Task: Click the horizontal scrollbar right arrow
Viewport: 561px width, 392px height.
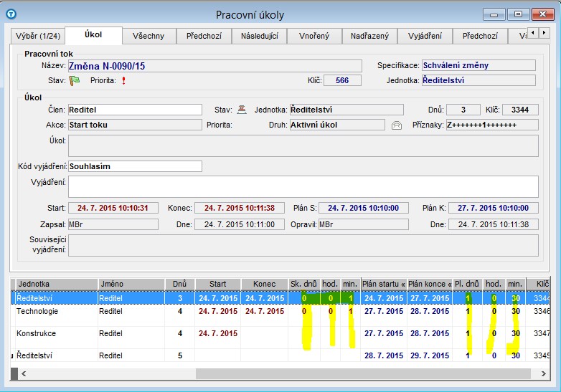Action: (544, 374)
